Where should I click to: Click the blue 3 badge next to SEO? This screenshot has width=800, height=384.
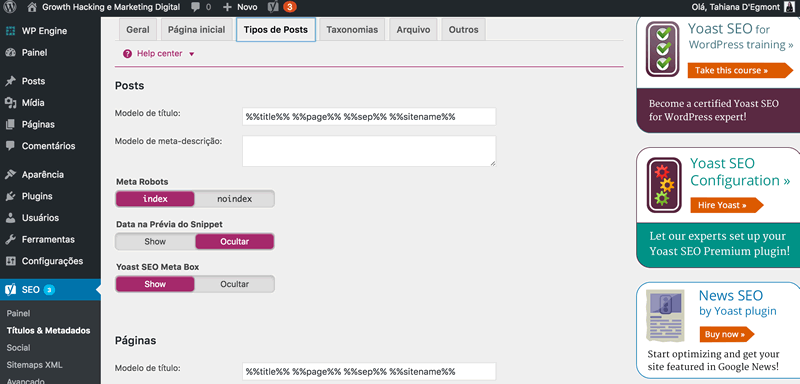point(49,290)
